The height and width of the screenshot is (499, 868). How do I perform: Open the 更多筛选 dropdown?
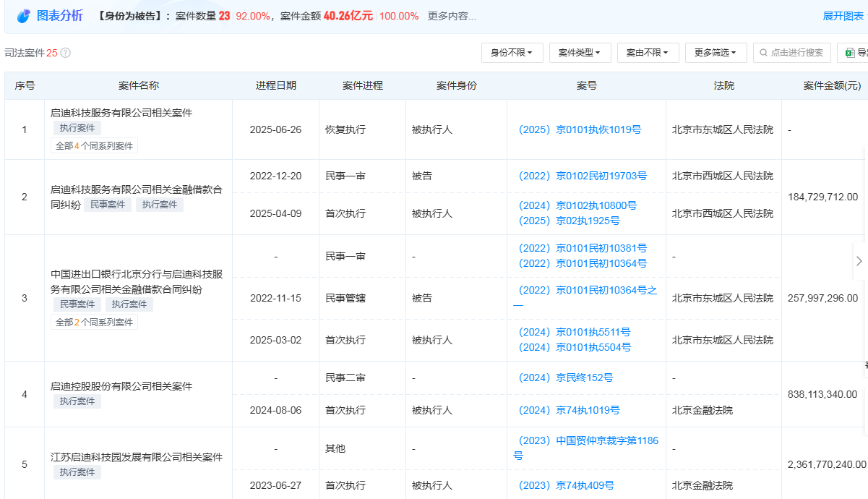point(715,52)
